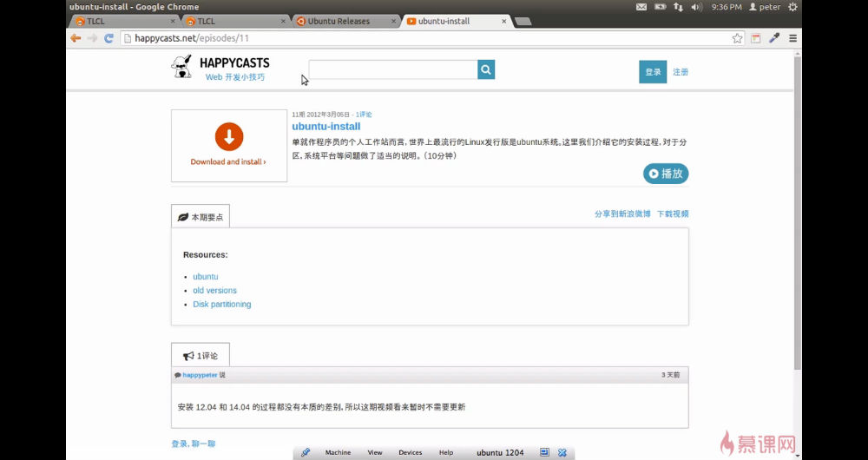Click the 下载视频 download video link
This screenshot has height=460, width=868.
pos(673,214)
